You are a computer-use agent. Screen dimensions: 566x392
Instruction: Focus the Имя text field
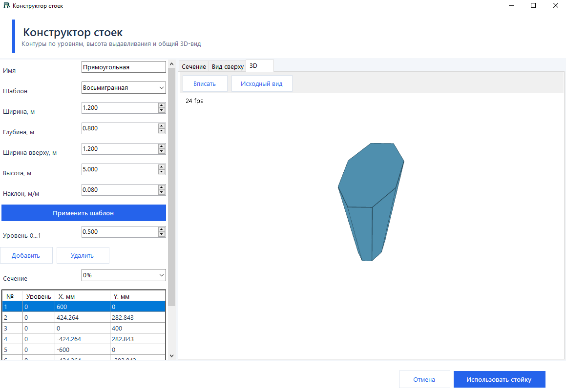[124, 67]
